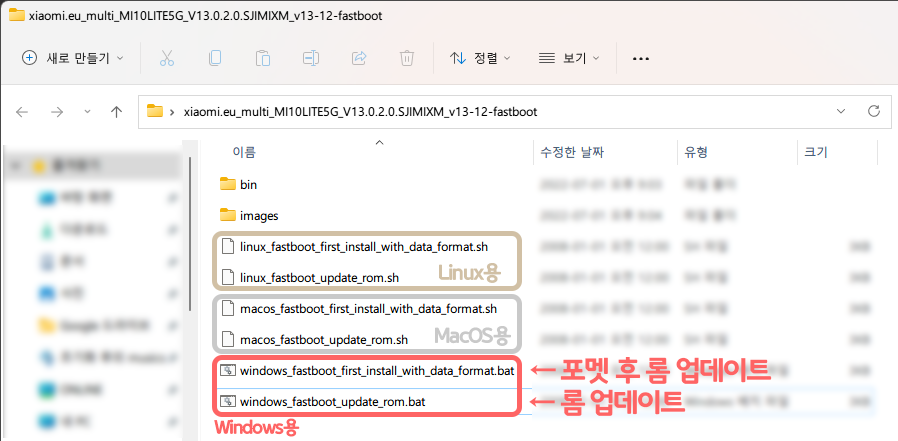Click the Copy icon in toolbar
Screen dimensions: 898x441
(x=215, y=58)
